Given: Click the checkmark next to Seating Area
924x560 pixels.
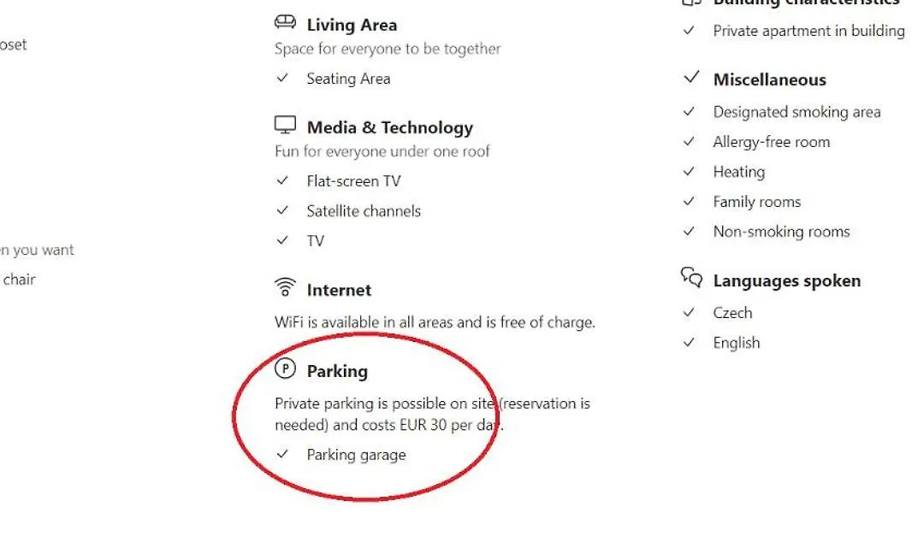Looking at the screenshot, I should point(282,78).
